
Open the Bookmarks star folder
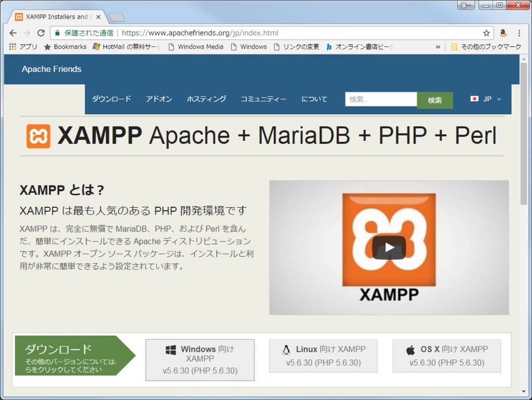tap(65, 46)
